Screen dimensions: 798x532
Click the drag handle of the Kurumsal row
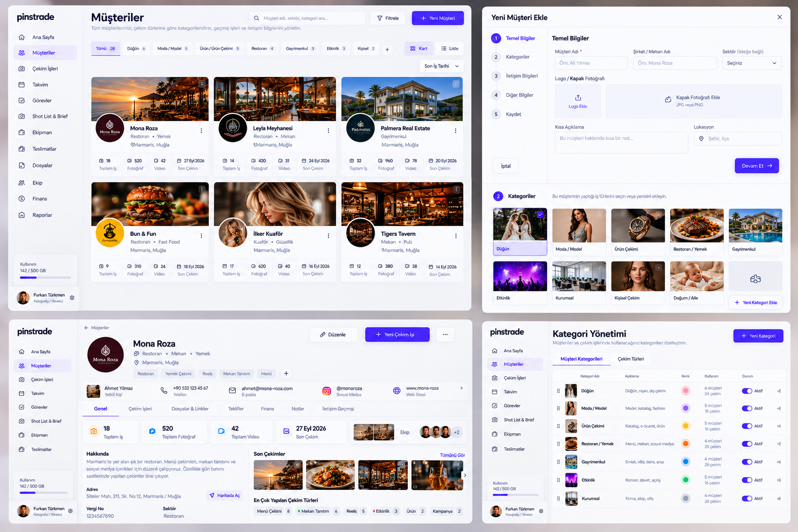(558, 498)
